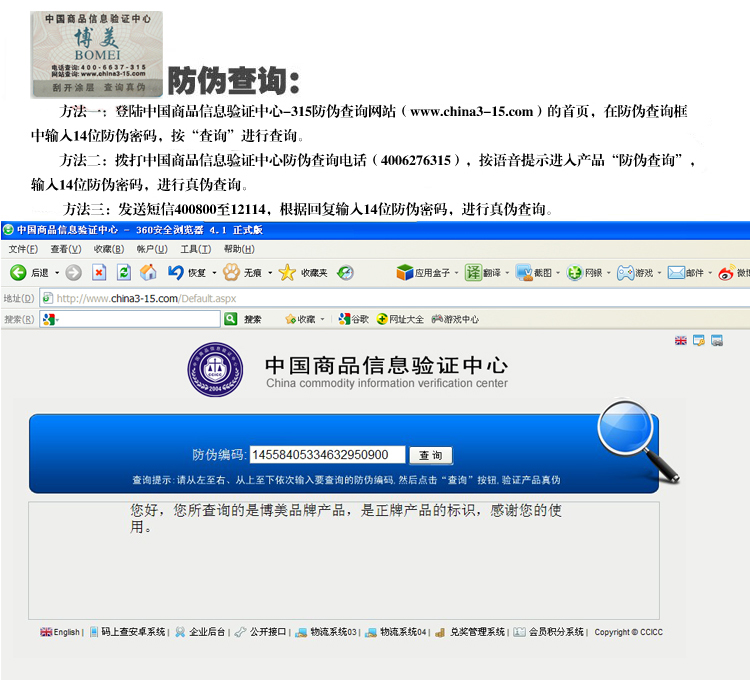Click the Google search input box
Screen dimensions: 750x680
point(130,319)
